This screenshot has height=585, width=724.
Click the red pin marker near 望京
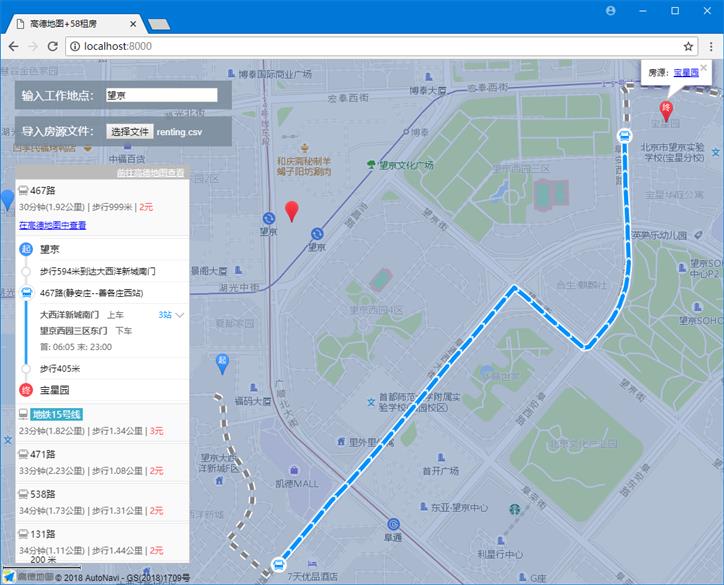291,211
